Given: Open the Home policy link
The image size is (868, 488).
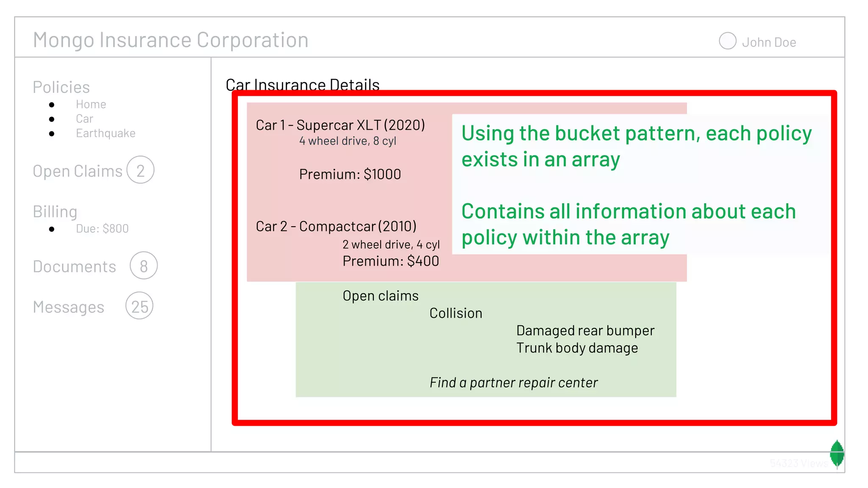Looking at the screenshot, I should coord(91,104).
